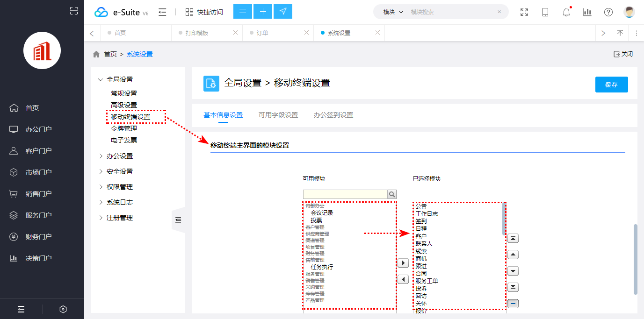Screen dimensions: 644x319
Task: Click the 关闭 link at top right
Action: (622, 54)
